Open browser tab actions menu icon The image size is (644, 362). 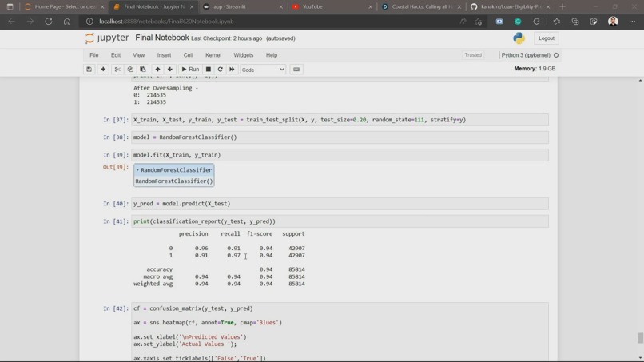[x=10, y=6]
